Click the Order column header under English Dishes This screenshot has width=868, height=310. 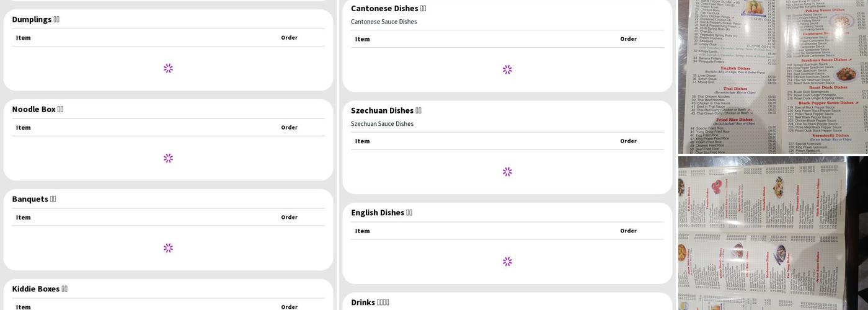point(628,231)
